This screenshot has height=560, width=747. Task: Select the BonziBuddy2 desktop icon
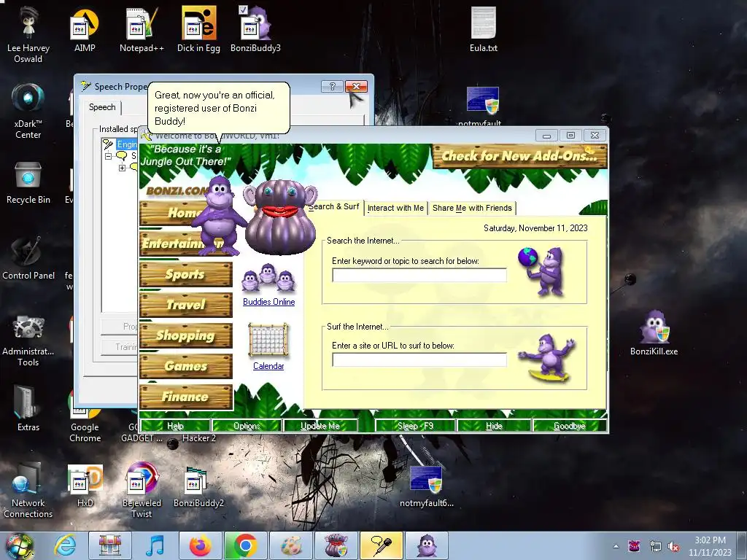pyautogui.click(x=198, y=486)
